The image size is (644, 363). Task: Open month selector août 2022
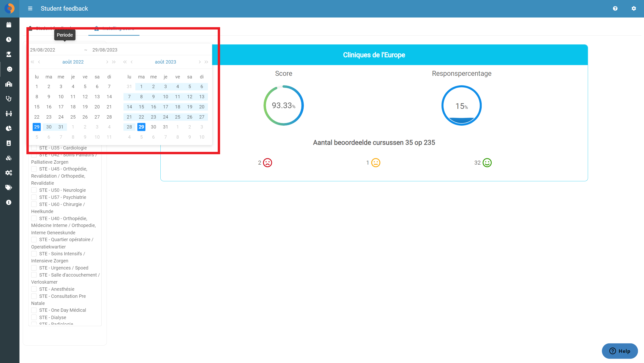[x=73, y=62]
